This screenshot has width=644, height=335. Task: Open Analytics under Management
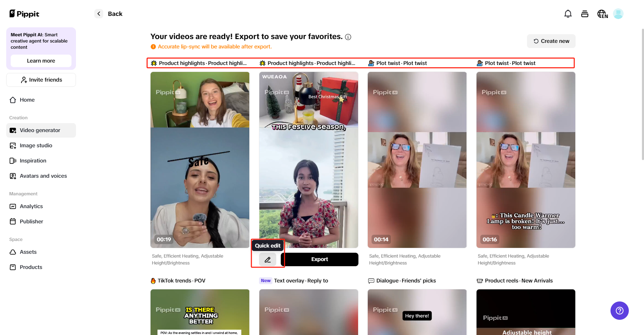point(31,206)
